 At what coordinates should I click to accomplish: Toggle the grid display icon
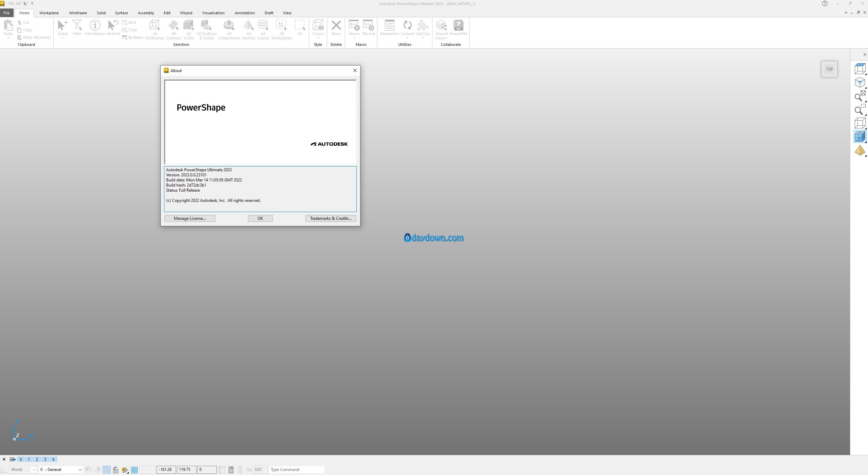tap(134, 470)
